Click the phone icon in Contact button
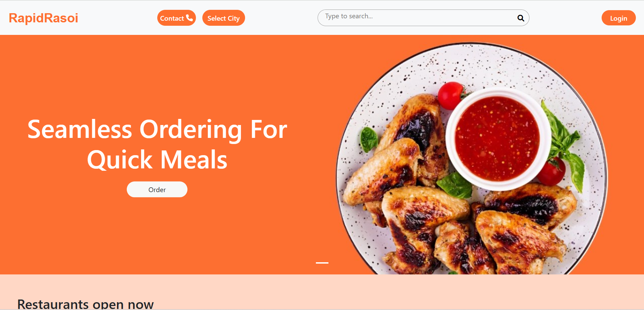644x310 pixels. (189, 18)
